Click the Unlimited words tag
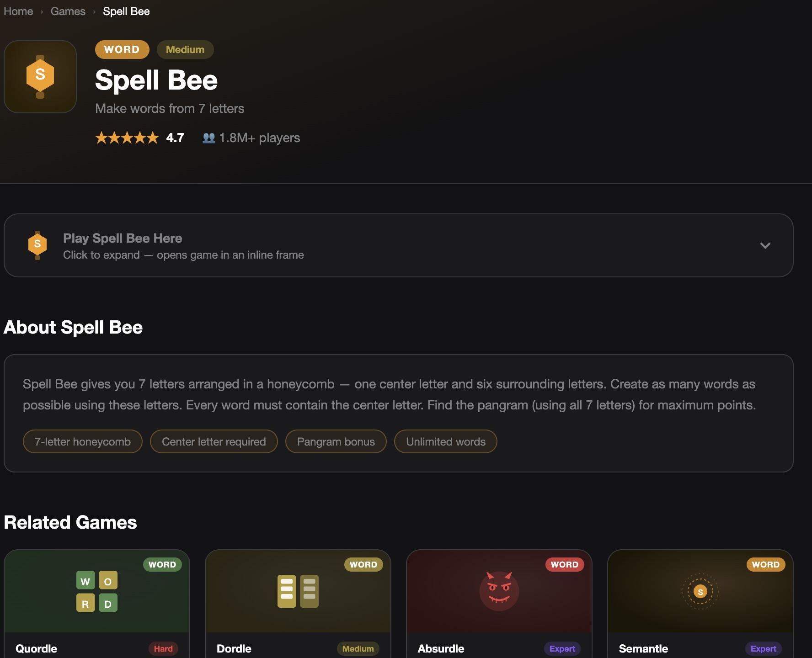Viewport: 812px width, 658px height. click(x=445, y=441)
